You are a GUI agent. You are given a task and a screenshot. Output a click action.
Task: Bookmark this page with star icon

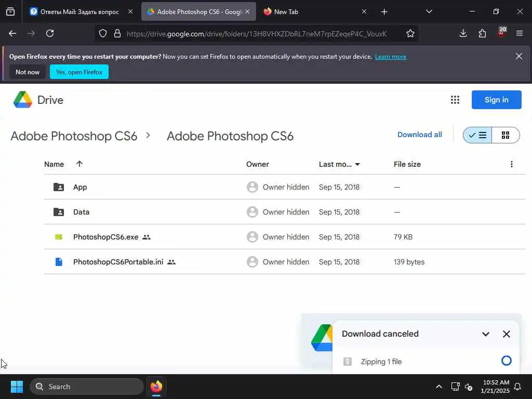point(410,33)
